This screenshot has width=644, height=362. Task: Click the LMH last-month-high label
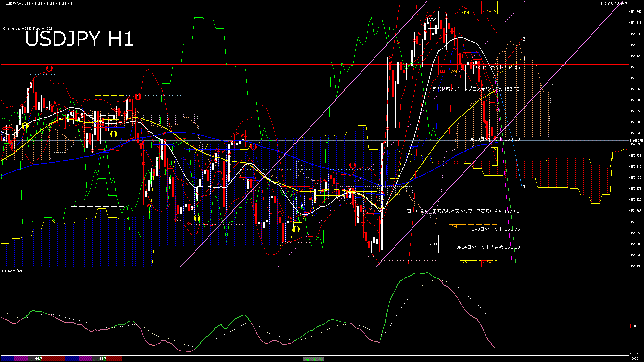[x=444, y=71]
